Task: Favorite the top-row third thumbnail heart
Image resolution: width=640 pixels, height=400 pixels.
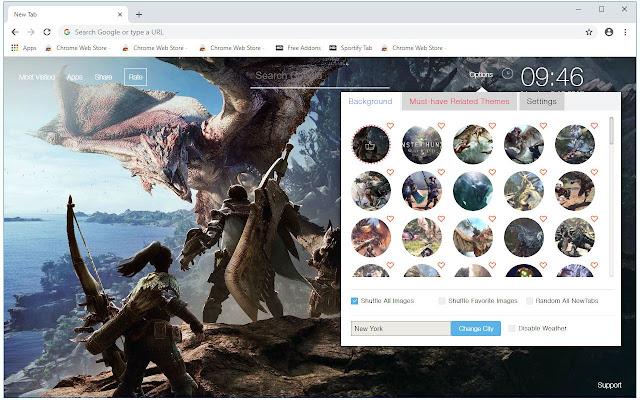Action: [492, 126]
